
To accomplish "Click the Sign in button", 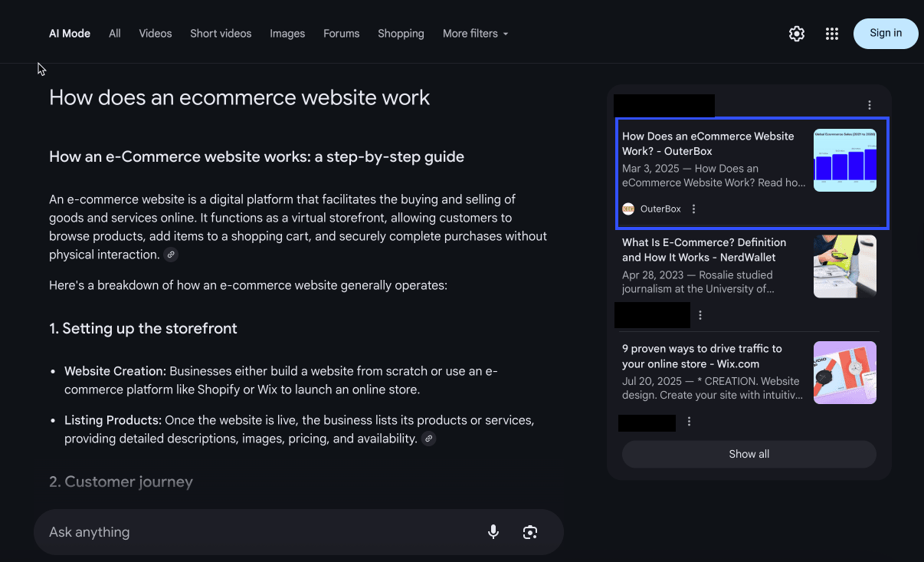I will coord(886,34).
